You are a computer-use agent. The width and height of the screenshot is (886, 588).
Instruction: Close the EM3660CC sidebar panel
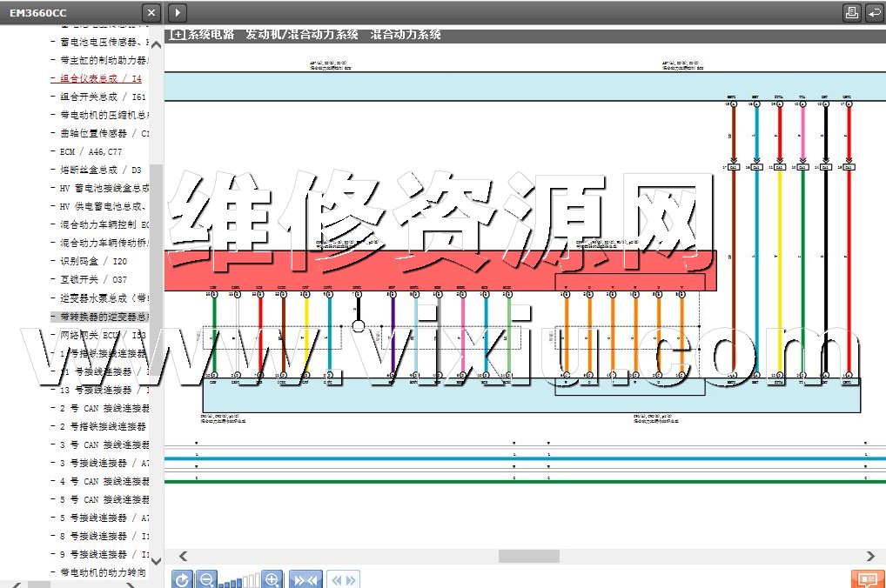coord(151,12)
